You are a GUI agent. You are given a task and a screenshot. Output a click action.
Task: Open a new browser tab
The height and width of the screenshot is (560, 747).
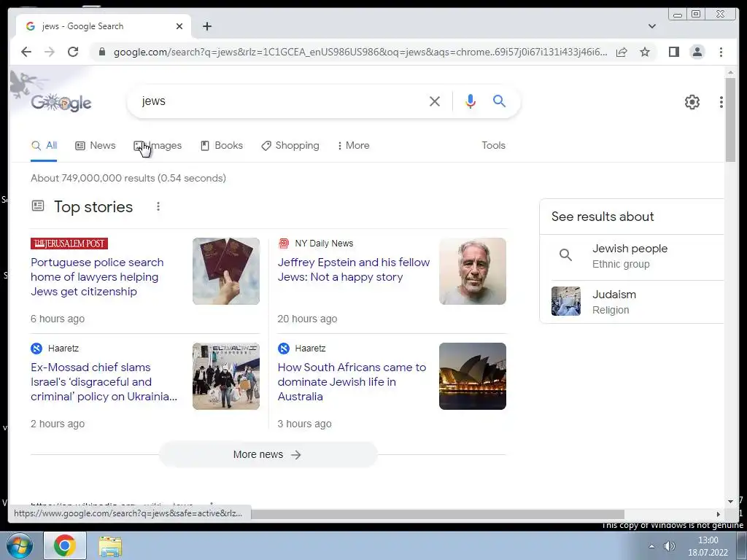206,26
